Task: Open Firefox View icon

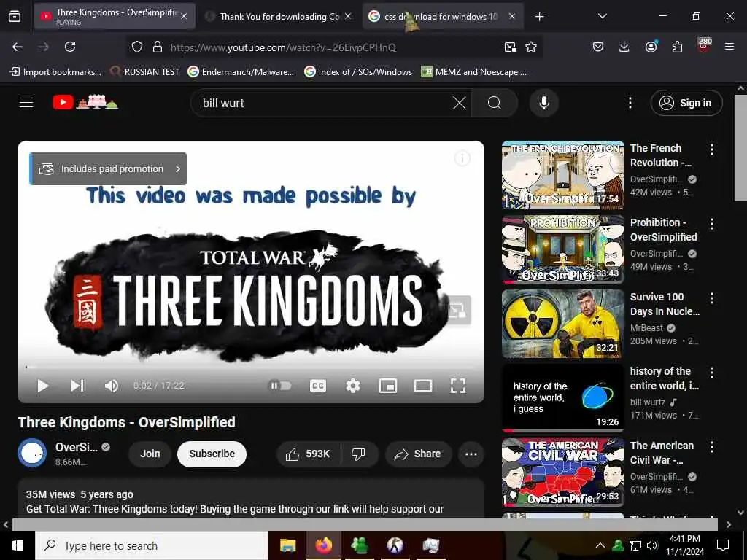Action: point(15,17)
